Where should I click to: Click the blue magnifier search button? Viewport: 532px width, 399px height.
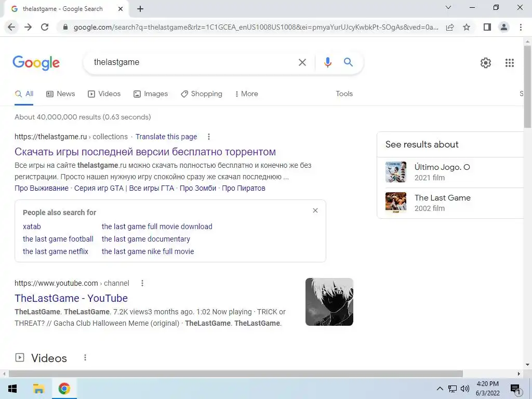pyautogui.click(x=348, y=62)
